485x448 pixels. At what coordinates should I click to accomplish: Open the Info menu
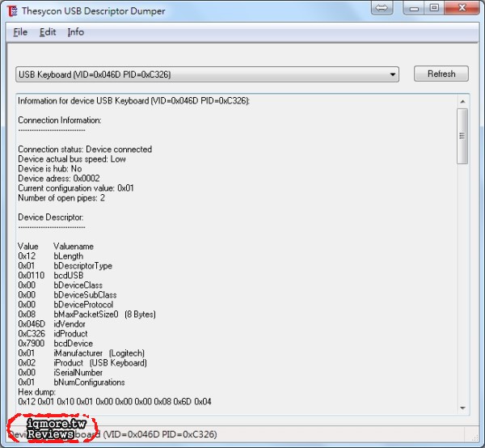point(76,32)
